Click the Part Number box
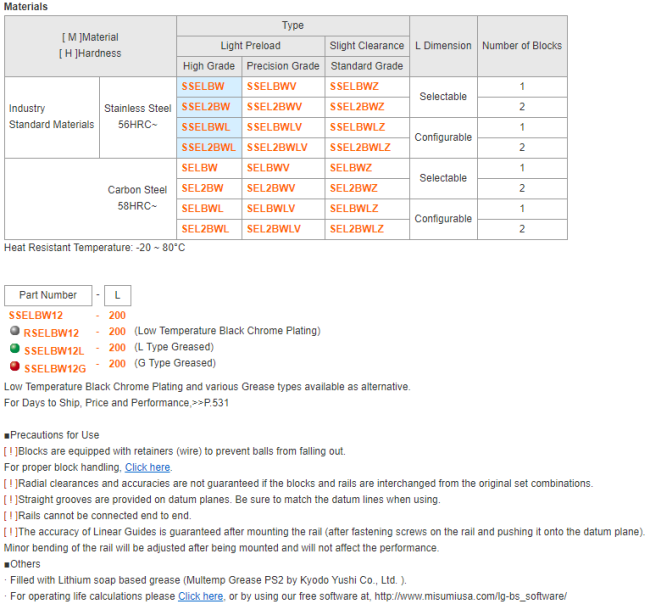The width and height of the screenshot is (650, 604). click(47, 295)
